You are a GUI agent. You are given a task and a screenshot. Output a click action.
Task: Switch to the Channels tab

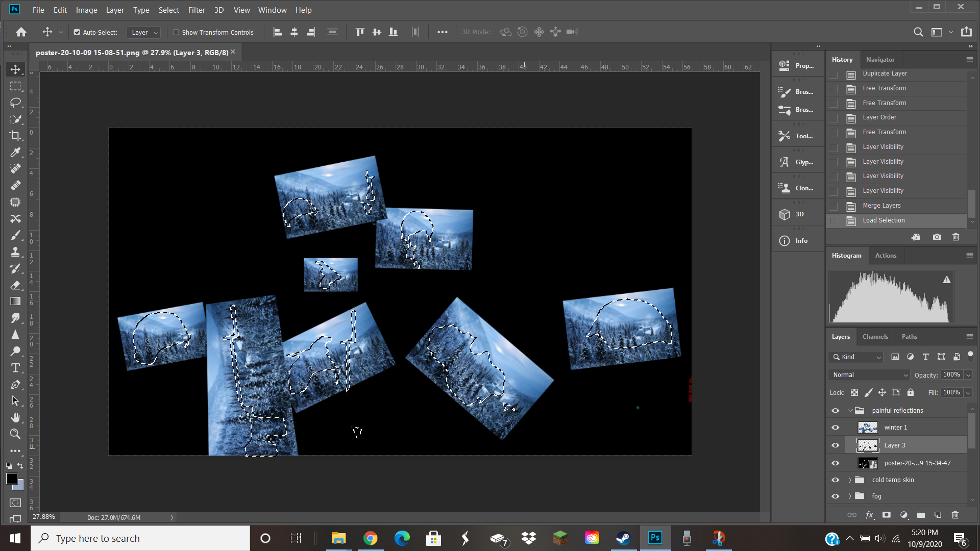875,337
